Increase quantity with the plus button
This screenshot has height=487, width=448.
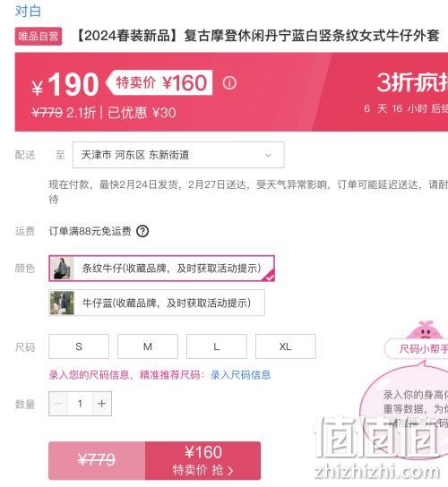point(102,404)
